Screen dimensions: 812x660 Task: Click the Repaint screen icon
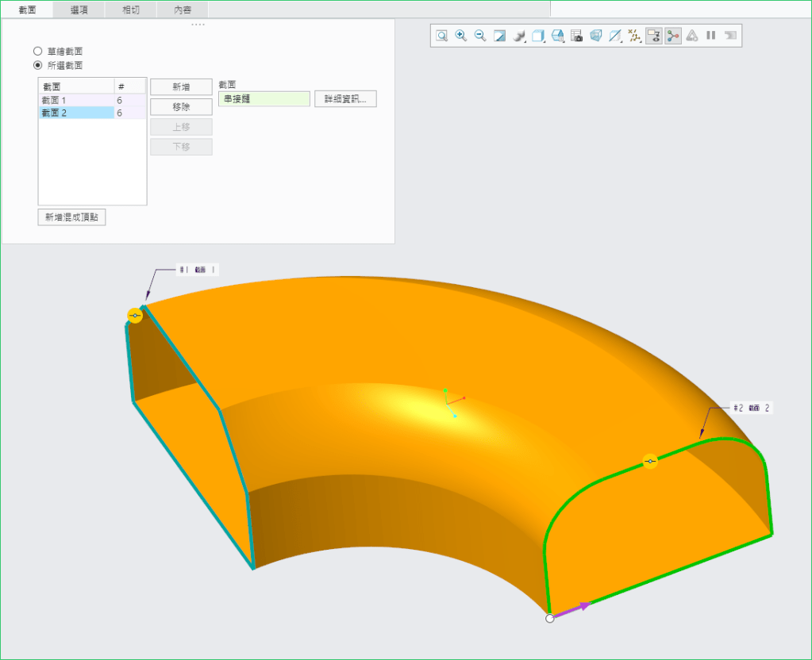[x=500, y=36]
